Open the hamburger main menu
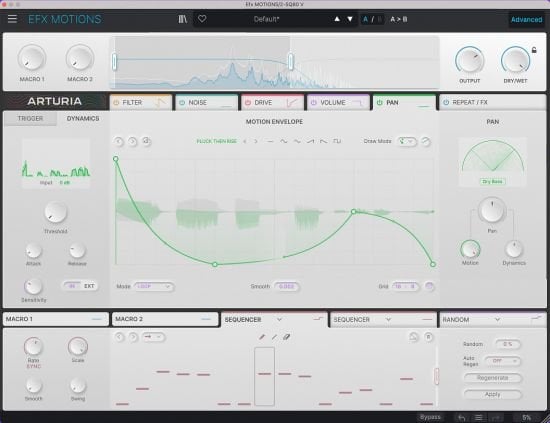 click(x=12, y=19)
